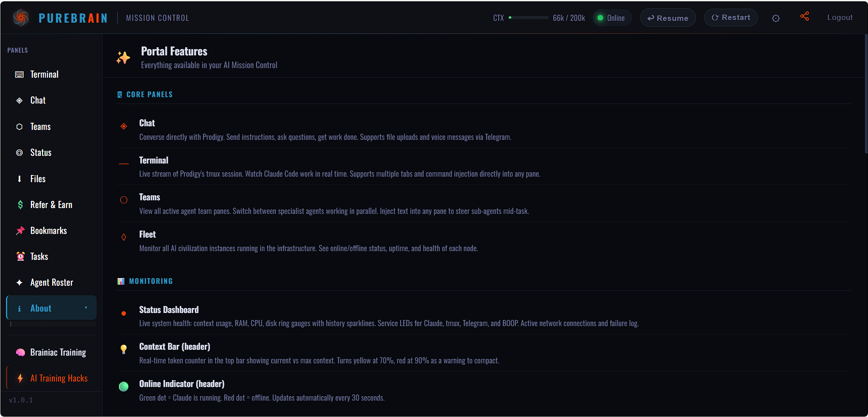Click the Teams feature title in Core Panels
This screenshot has width=868, height=417.
[x=150, y=197]
